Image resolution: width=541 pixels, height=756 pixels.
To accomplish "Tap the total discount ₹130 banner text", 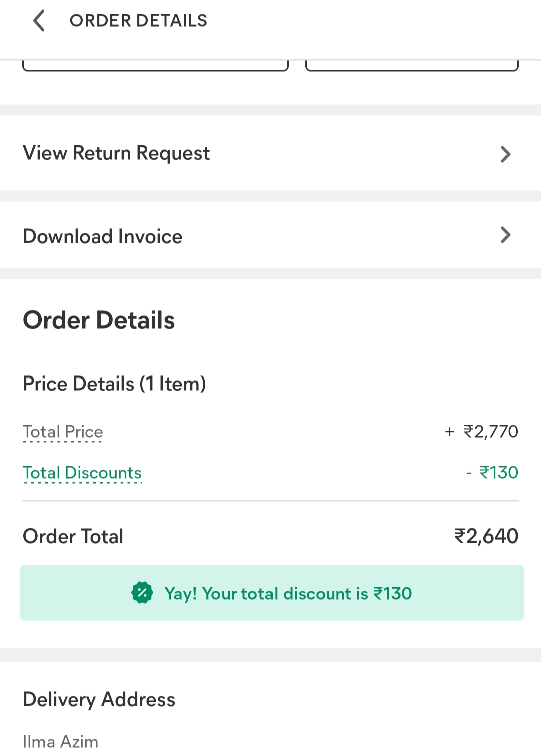I will [x=288, y=593].
